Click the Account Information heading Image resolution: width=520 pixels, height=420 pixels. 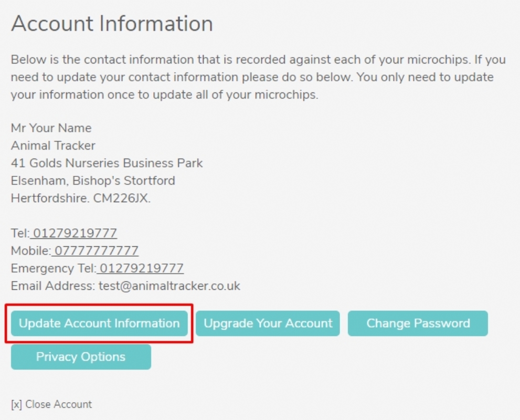point(112,24)
